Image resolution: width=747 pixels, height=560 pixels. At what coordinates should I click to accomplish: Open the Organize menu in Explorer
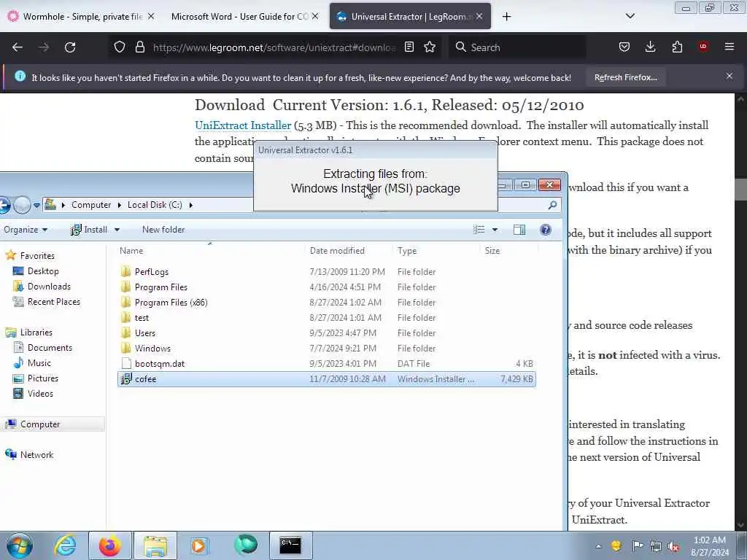pyautogui.click(x=26, y=230)
